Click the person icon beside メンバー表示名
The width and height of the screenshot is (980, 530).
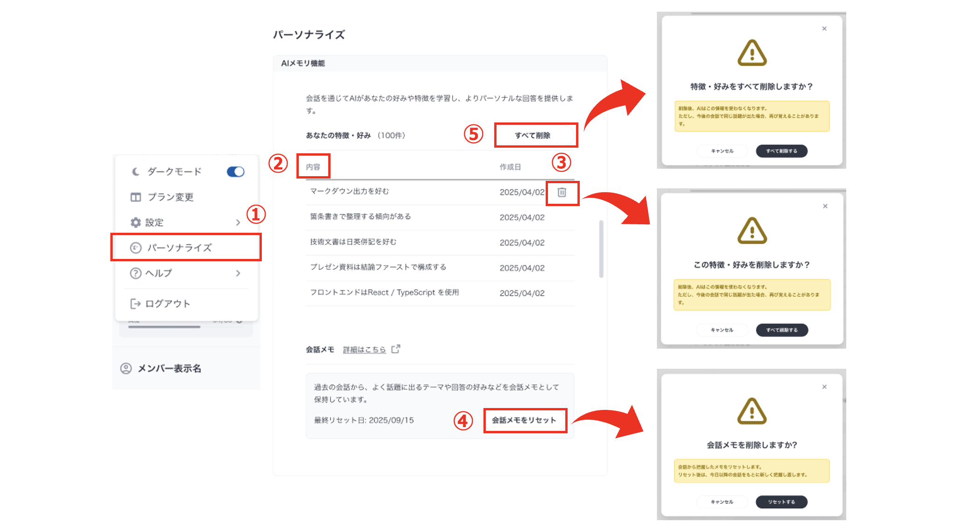pyautogui.click(x=125, y=369)
